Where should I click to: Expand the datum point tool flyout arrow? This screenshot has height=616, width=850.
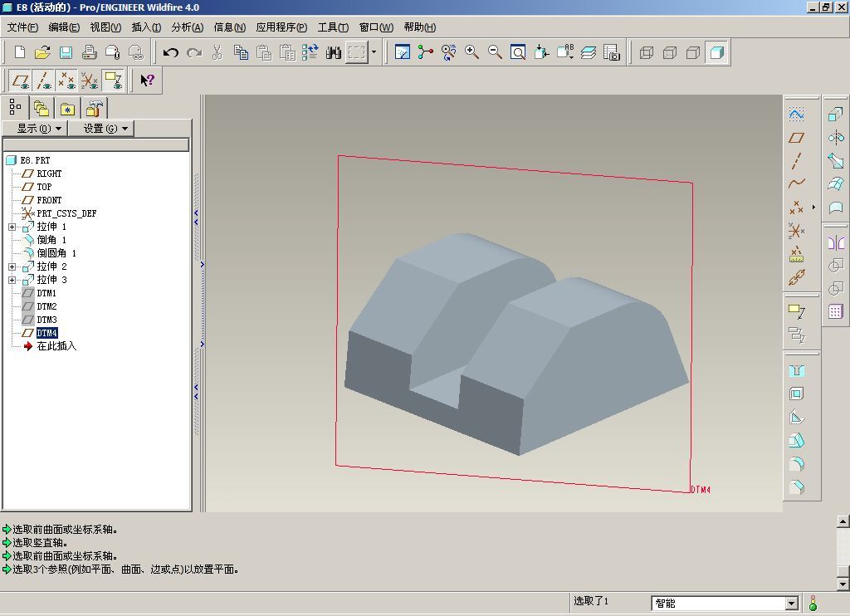(813, 208)
